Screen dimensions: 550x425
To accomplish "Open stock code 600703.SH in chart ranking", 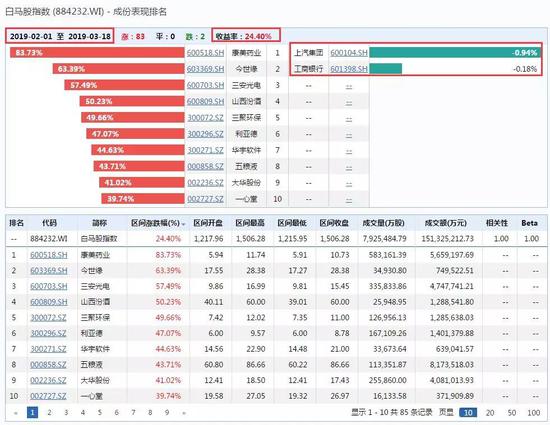I will point(205,85).
